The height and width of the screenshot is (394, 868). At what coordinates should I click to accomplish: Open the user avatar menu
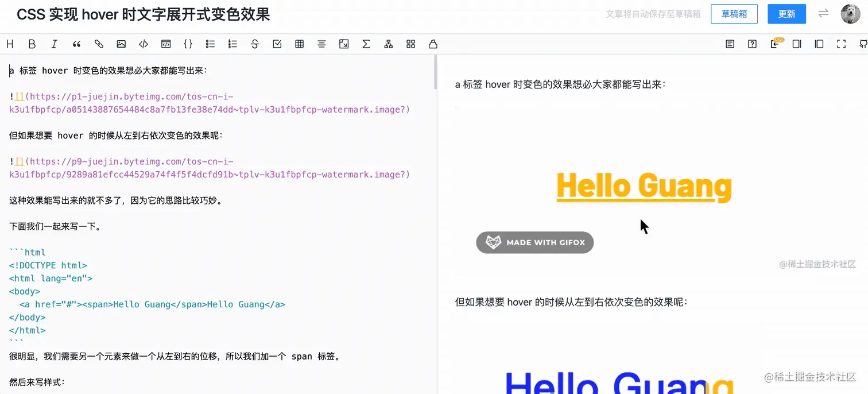click(851, 14)
